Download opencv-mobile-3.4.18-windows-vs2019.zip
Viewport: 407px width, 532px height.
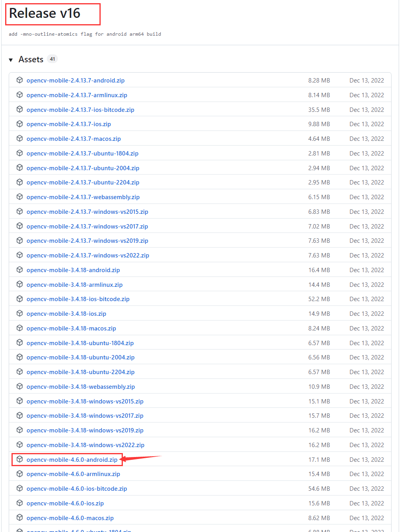point(85,430)
